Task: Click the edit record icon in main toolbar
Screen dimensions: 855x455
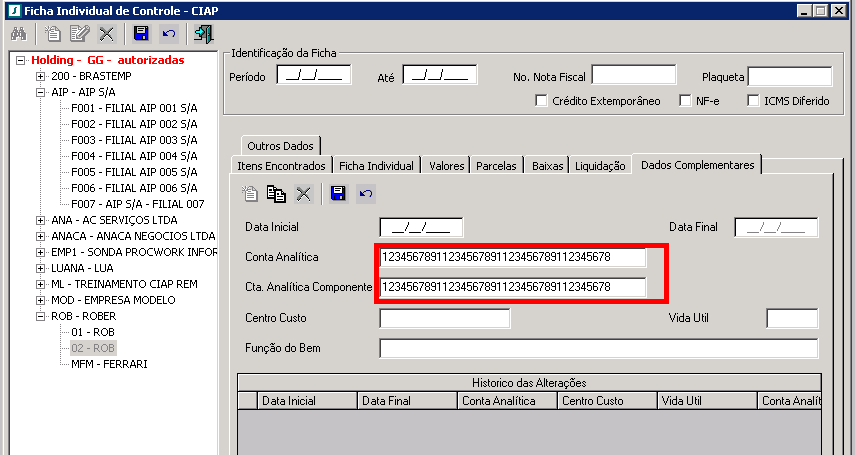Action: click(80, 34)
